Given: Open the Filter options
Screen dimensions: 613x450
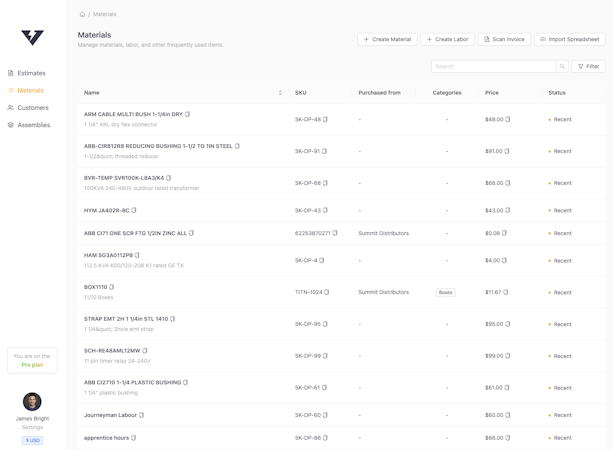Looking at the screenshot, I should pos(589,66).
